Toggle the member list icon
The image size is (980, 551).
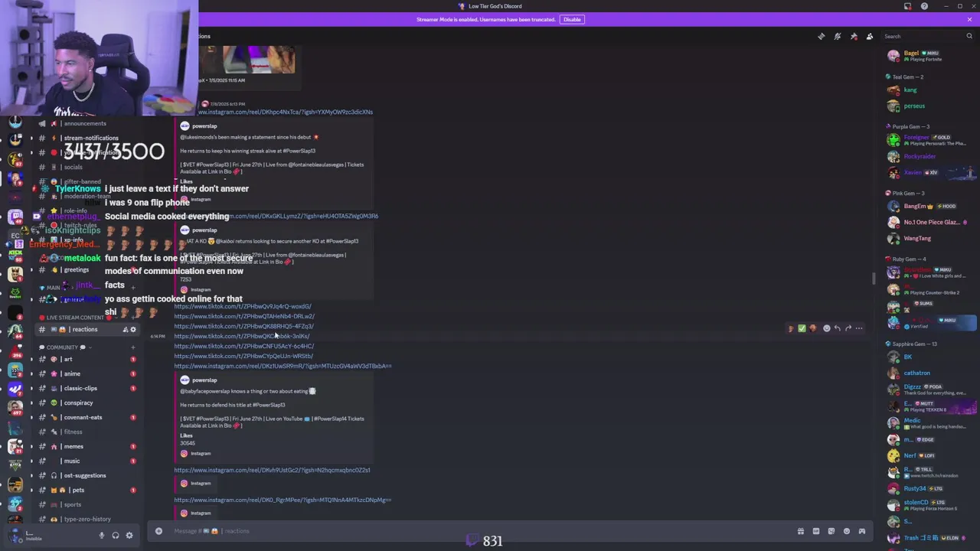(870, 36)
